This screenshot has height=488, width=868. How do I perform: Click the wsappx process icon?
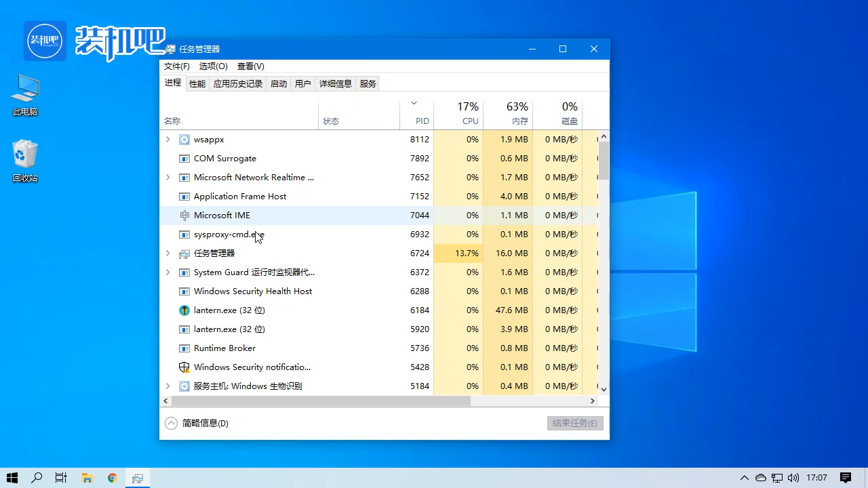184,139
